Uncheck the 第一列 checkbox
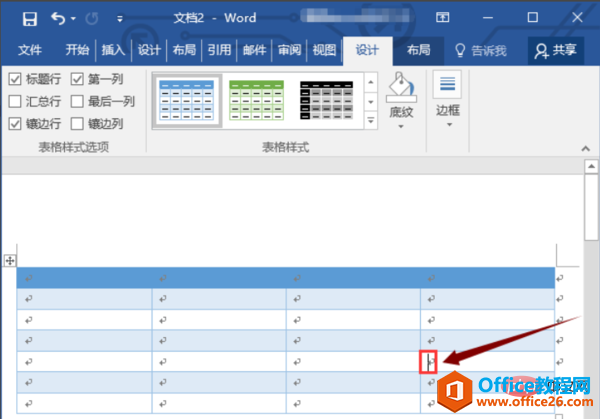 click(77, 79)
